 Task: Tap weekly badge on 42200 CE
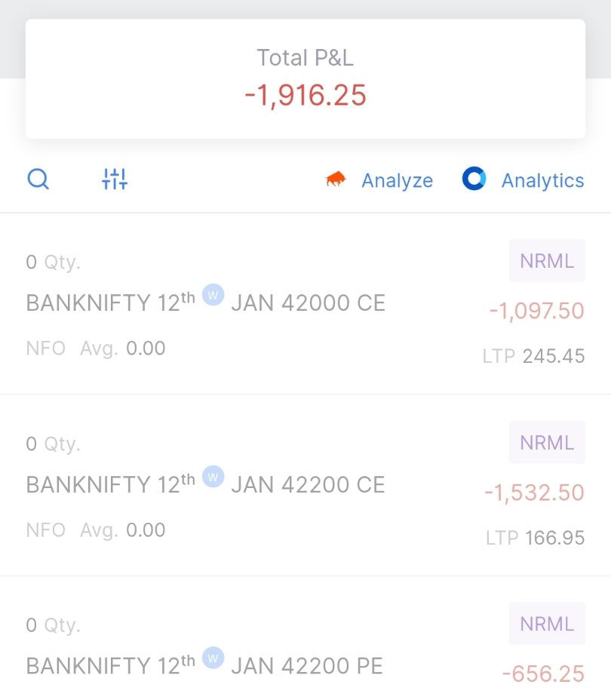click(213, 477)
